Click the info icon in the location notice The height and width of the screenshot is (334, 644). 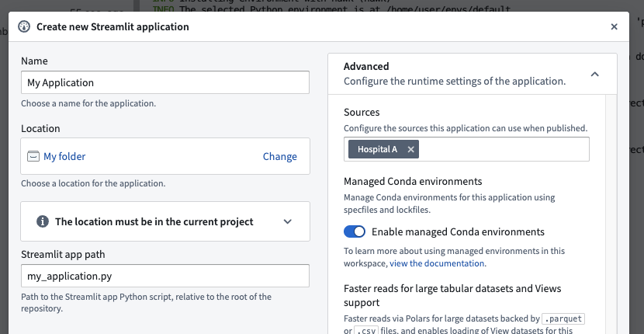(43, 221)
